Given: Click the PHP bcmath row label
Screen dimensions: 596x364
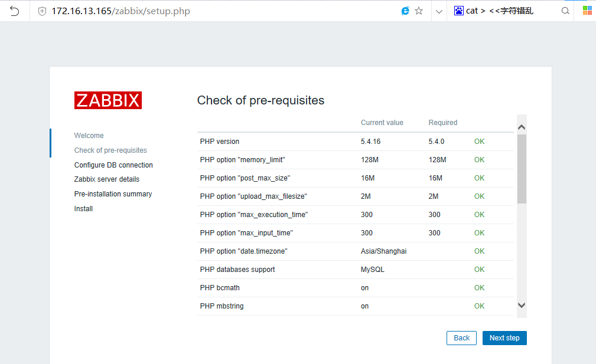Looking at the screenshot, I should (x=220, y=288).
